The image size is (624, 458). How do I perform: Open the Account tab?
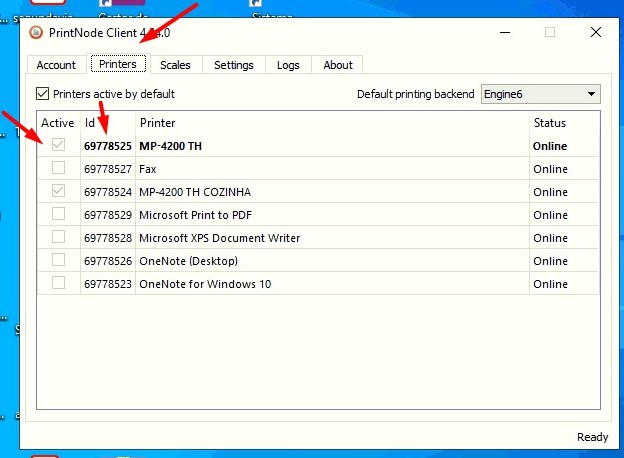56,65
